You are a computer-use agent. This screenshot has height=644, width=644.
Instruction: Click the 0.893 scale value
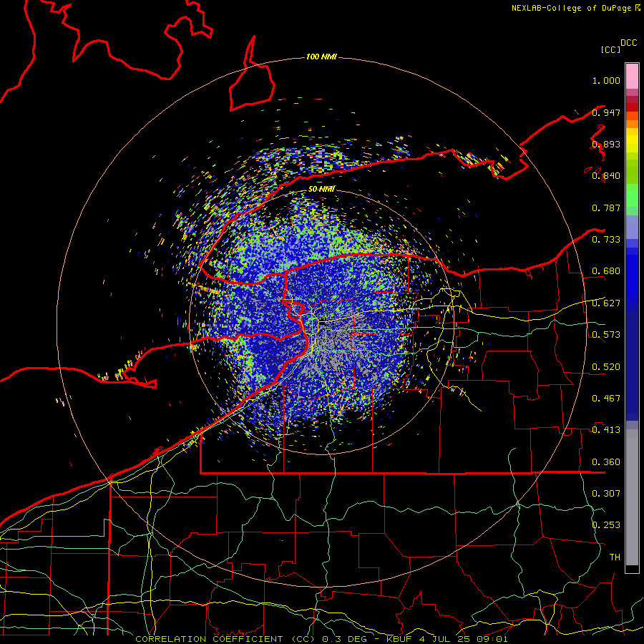click(606, 144)
